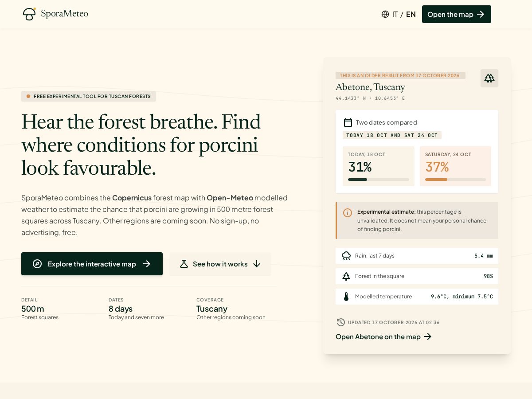Select the Saturday, 24 Oct percentage card
532x399 pixels.
point(455,166)
